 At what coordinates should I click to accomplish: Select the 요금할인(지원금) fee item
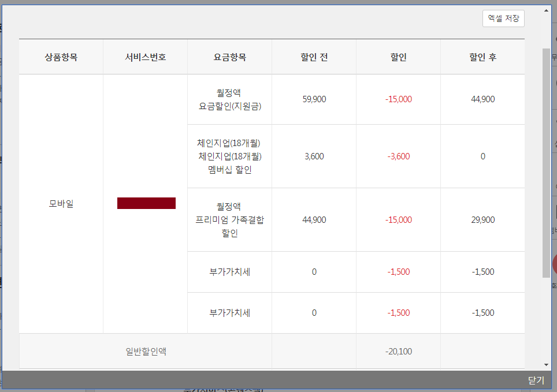[x=229, y=106]
